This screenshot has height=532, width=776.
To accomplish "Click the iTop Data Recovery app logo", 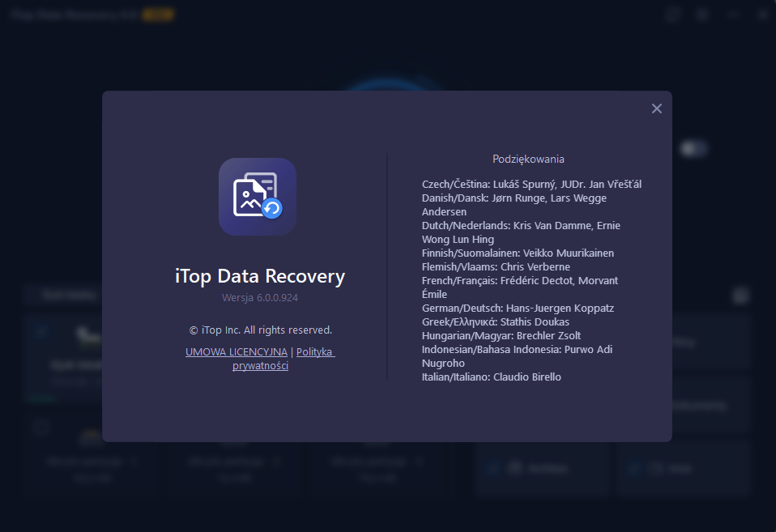I will (258, 197).
